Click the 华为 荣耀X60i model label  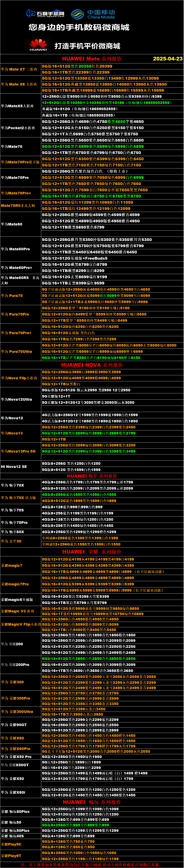[13, 793]
